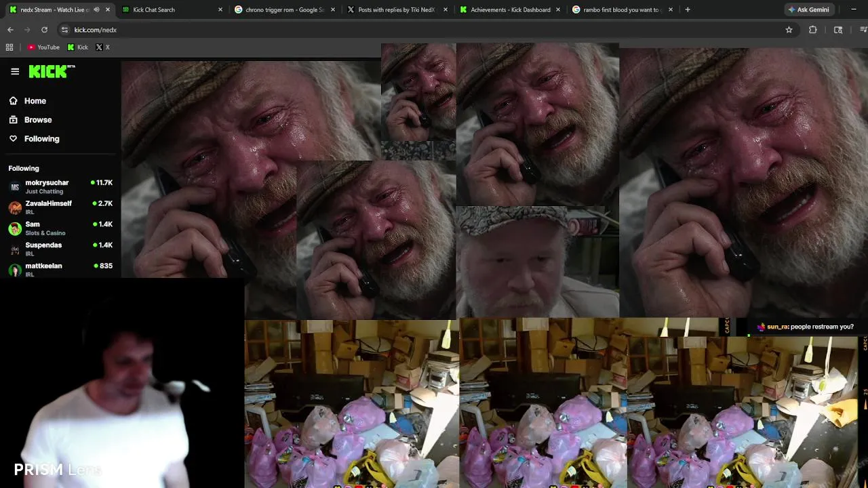Viewport: 868px width, 488px height.
Task: Go back with the browser back arrow
Action: pyautogui.click(x=10, y=30)
